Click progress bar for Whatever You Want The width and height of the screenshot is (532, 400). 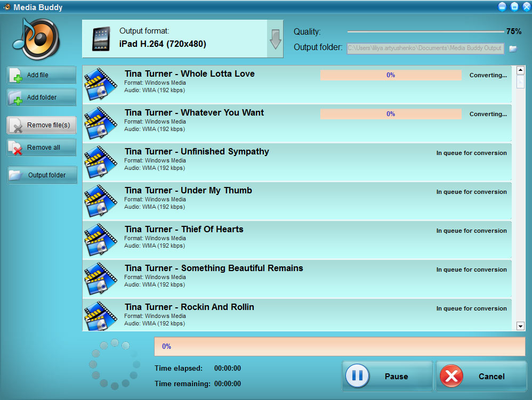[x=391, y=114]
